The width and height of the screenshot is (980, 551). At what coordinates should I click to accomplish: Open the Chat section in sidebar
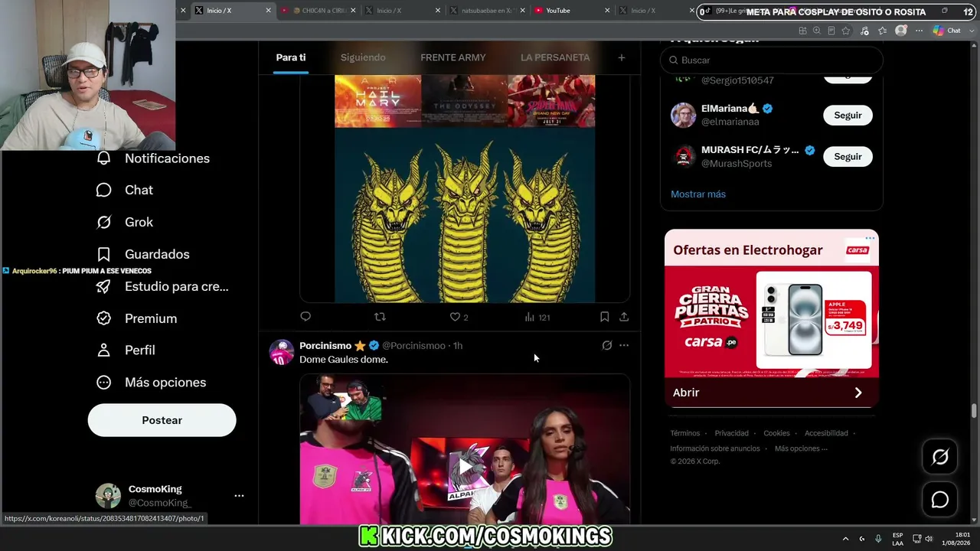tap(124, 190)
